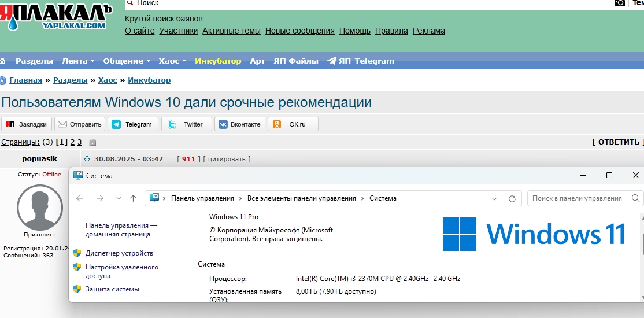Screen dimensions: 644x318
Task: Open the Правила link
Action: [x=392, y=31]
